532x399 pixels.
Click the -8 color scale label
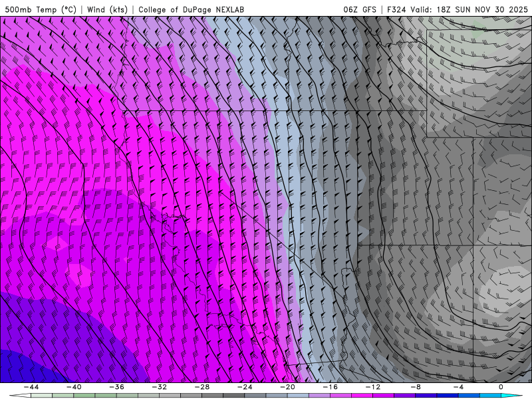[x=416, y=387]
